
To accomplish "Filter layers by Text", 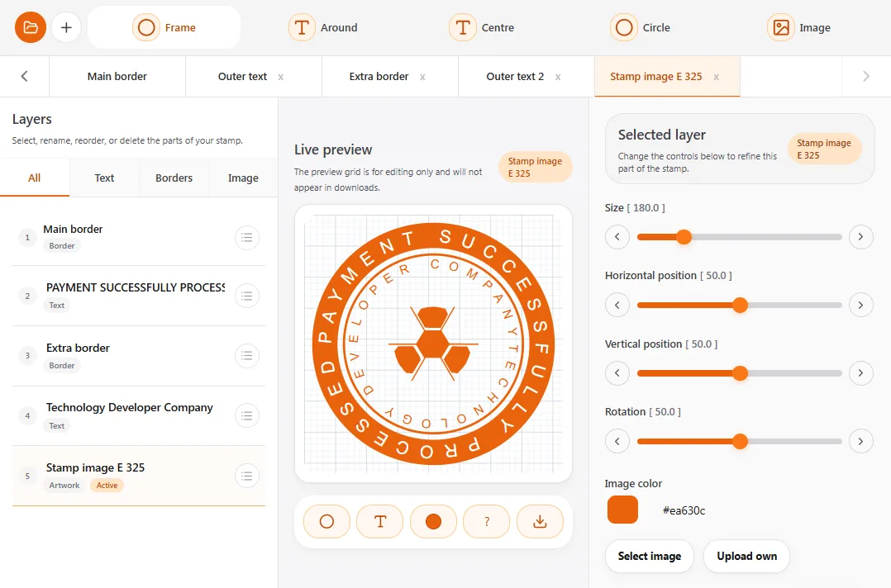I will (104, 178).
